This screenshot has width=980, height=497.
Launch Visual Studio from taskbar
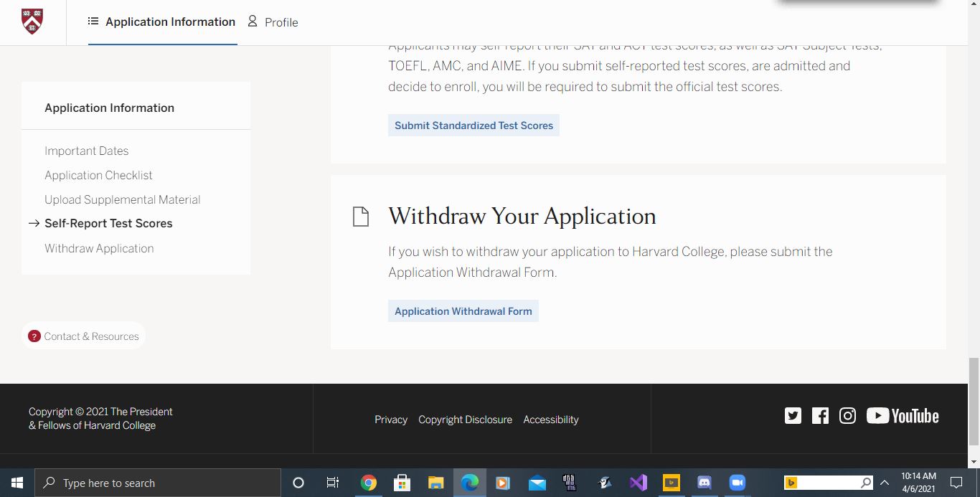(639, 483)
